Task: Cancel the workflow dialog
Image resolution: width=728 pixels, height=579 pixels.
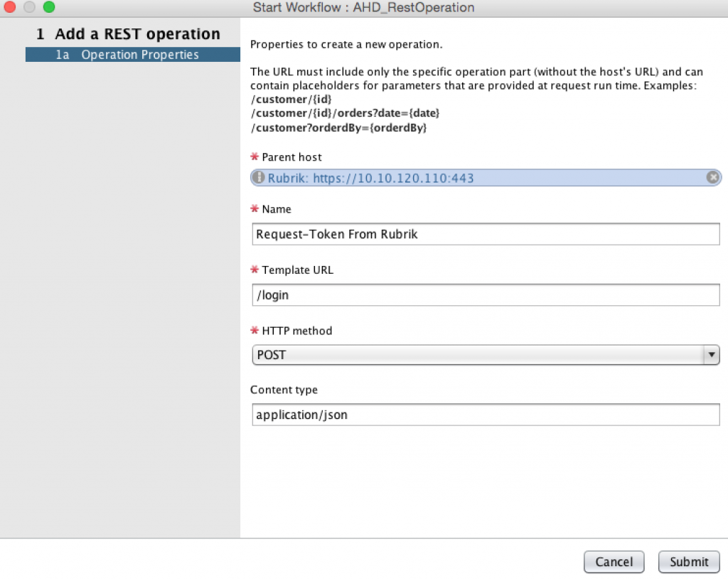Action: 614,562
